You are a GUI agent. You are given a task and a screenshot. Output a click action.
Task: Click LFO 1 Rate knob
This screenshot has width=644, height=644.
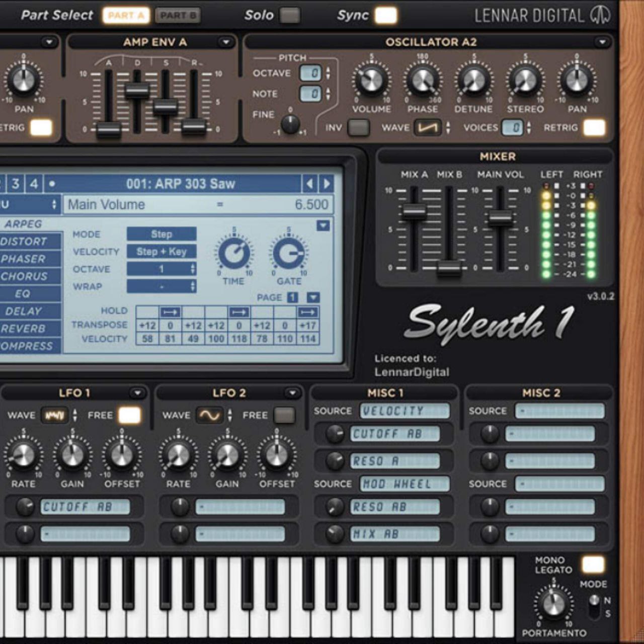pos(23,456)
